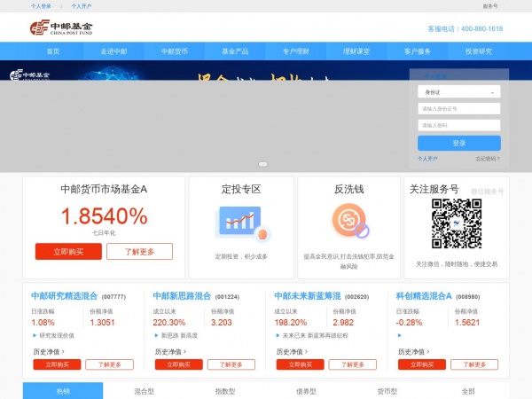
Task: Focus the password input field
Action: coord(458,125)
